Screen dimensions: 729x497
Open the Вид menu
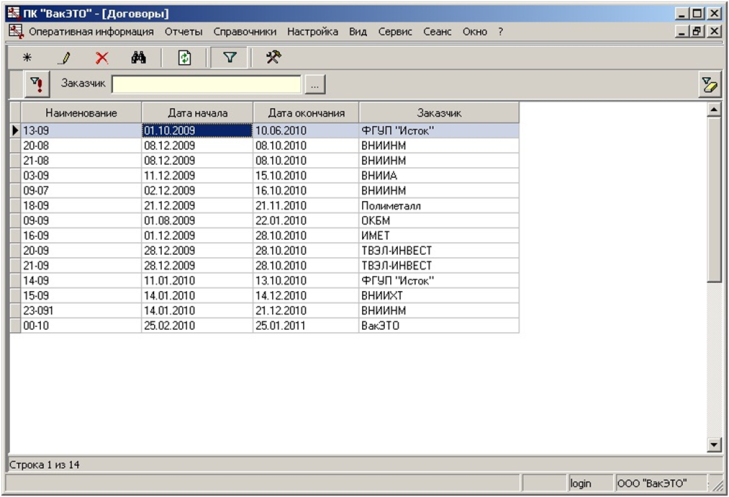click(358, 32)
